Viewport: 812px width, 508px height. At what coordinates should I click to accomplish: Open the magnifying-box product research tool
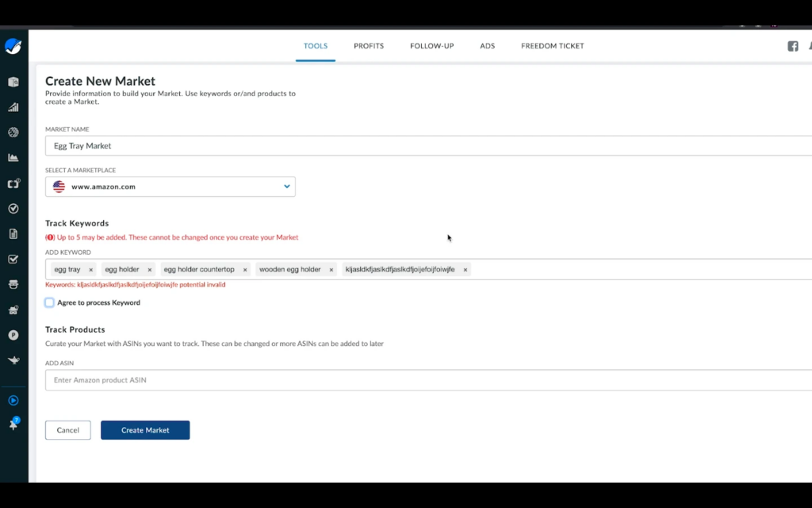click(x=13, y=81)
